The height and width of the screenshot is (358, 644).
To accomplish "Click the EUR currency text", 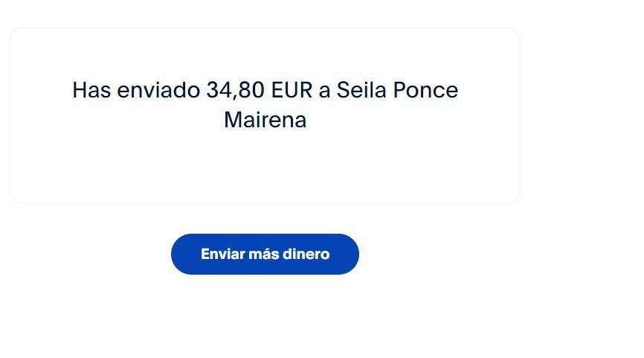I will tap(292, 90).
